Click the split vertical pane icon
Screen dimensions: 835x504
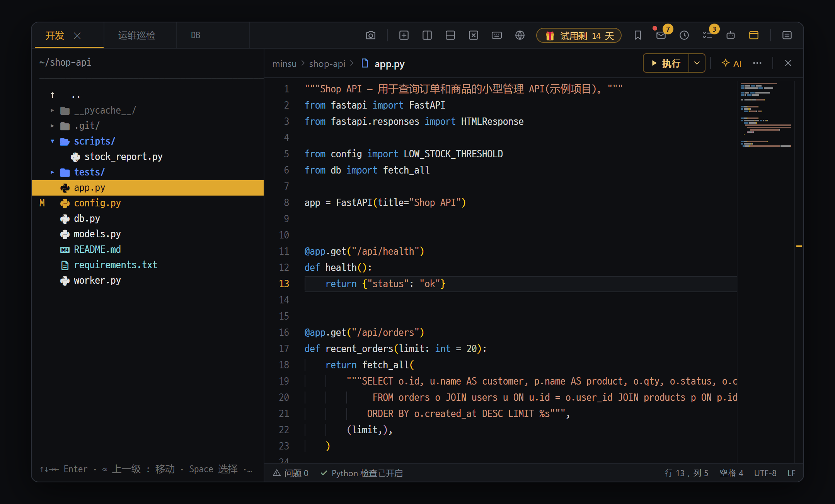click(x=427, y=36)
